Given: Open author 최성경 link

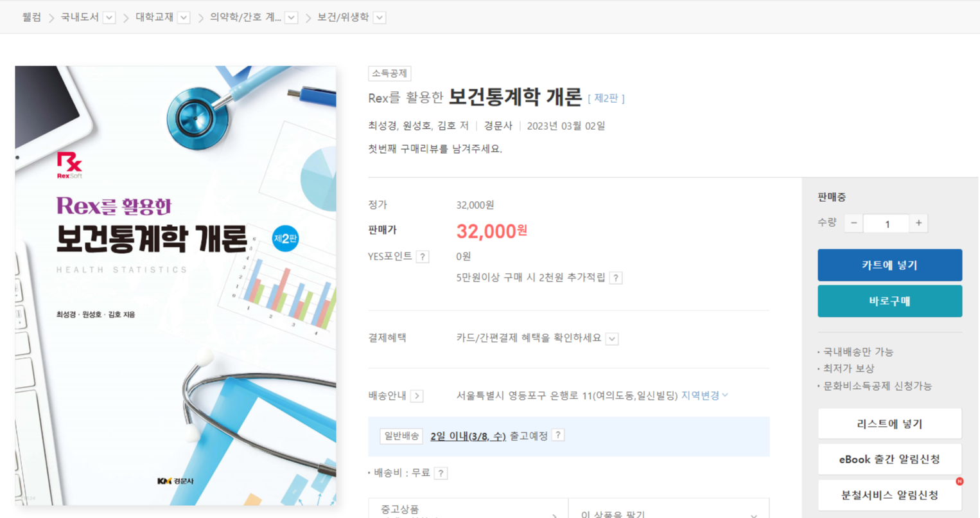Looking at the screenshot, I should 382,126.
